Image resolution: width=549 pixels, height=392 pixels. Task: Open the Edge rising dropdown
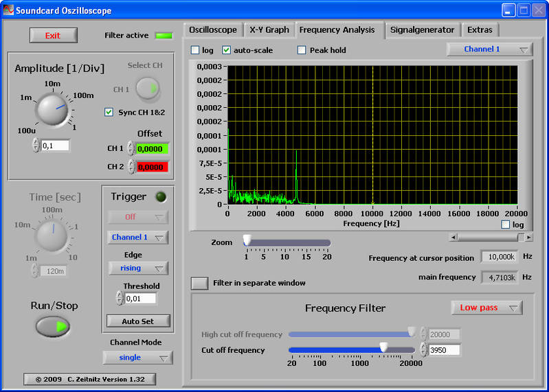point(138,268)
